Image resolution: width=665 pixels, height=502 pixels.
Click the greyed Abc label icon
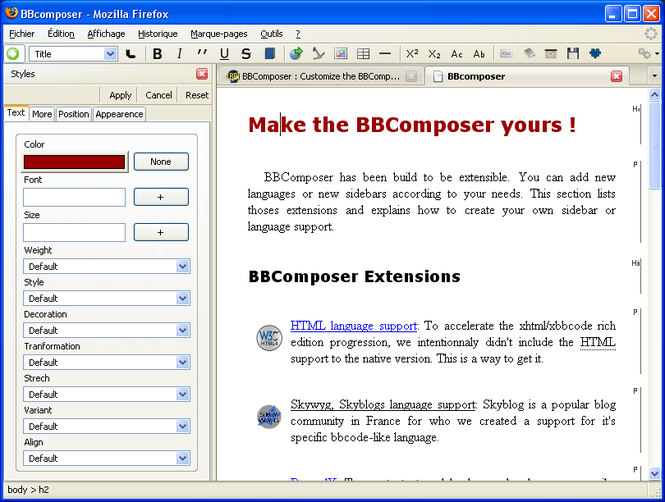(506, 53)
